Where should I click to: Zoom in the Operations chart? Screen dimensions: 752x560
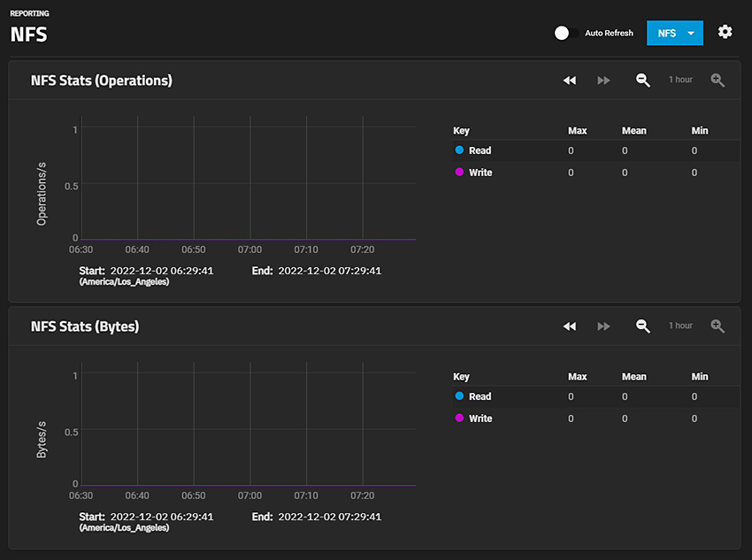717,81
